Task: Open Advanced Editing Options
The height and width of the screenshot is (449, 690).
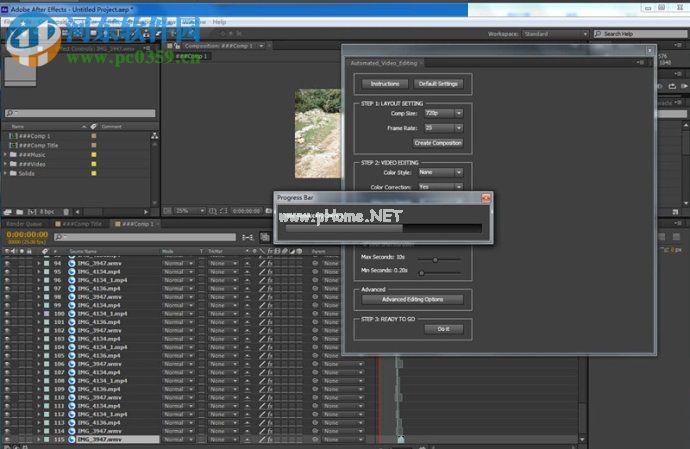Action: pyautogui.click(x=412, y=299)
